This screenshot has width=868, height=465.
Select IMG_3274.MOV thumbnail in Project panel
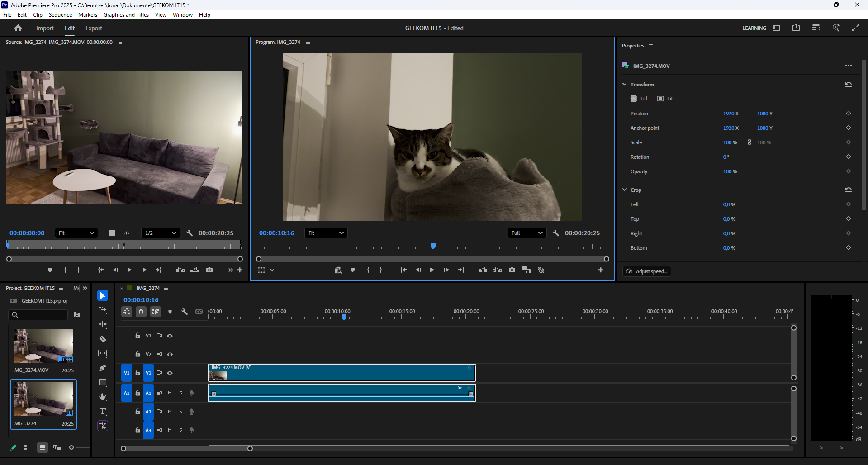coord(43,346)
